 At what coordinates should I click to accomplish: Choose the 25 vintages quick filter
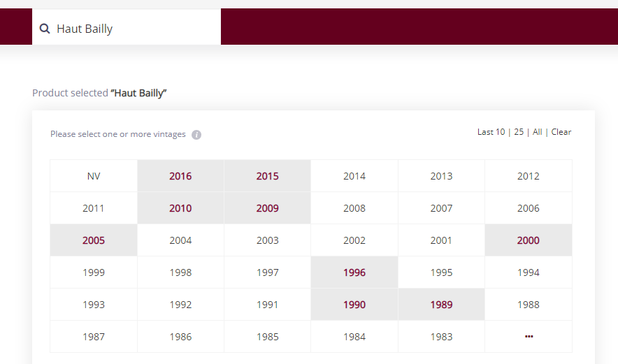pos(519,132)
